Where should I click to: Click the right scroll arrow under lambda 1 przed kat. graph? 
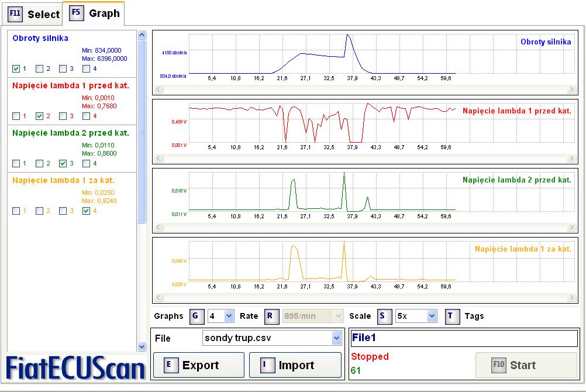click(572, 159)
